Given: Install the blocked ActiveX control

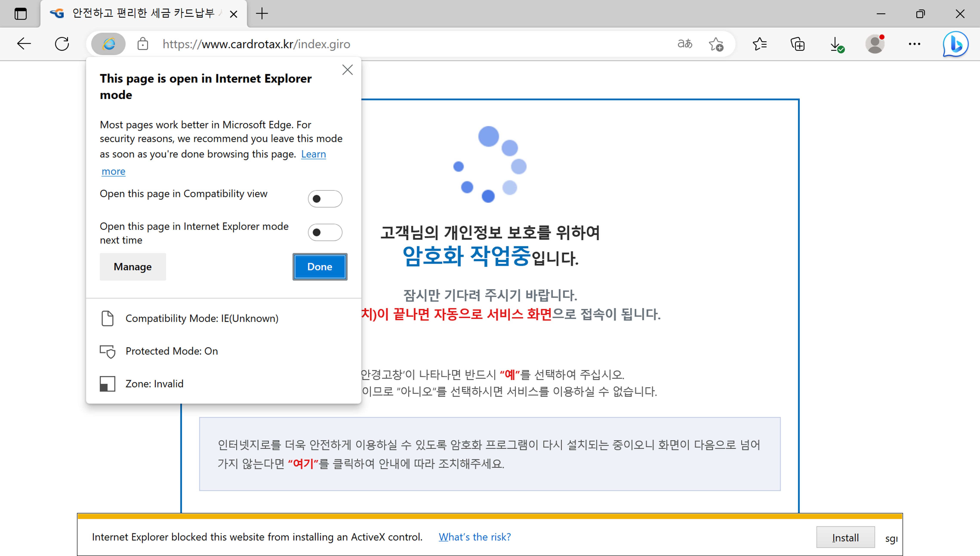Looking at the screenshot, I should [845, 537].
